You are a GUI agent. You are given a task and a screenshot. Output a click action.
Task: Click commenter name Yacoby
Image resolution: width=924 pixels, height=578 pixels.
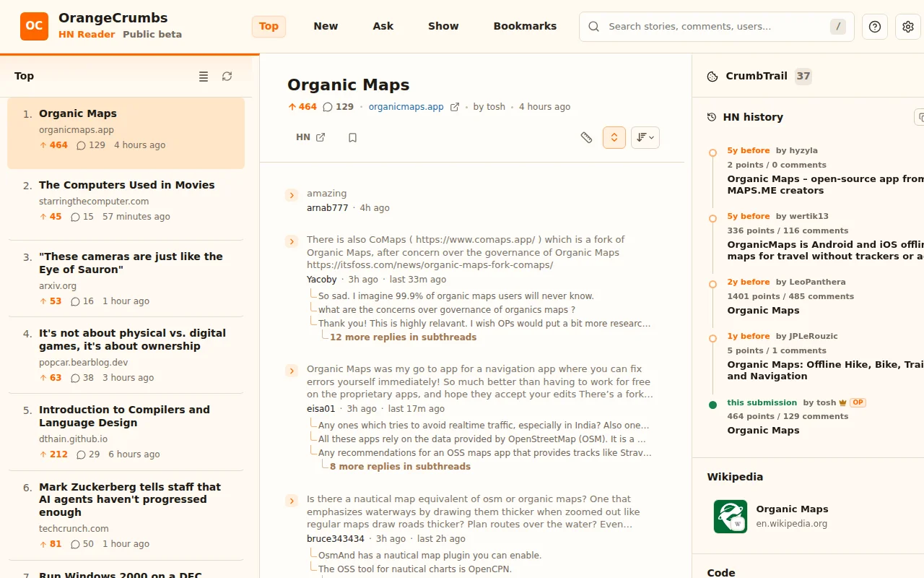click(x=322, y=280)
